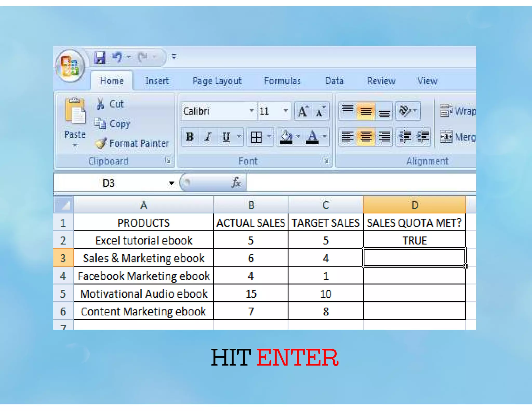The height and width of the screenshot is (411, 532).
Task: Click the Borders grid icon
Action: pyautogui.click(x=256, y=137)
